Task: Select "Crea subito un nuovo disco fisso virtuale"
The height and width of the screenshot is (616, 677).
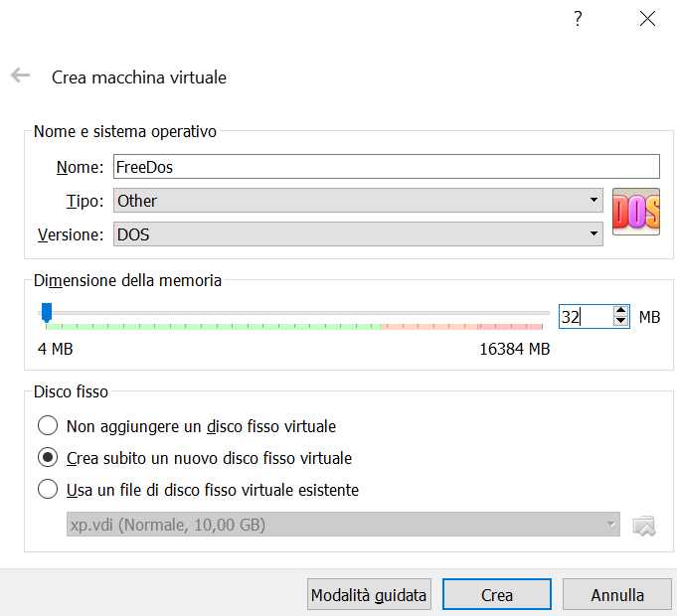Action: tap(47, 458)
